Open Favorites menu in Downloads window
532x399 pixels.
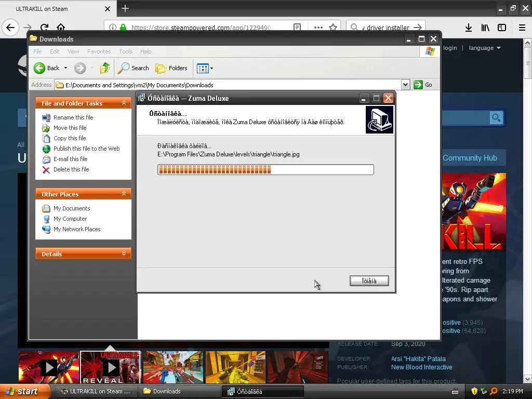coord(99,51)
